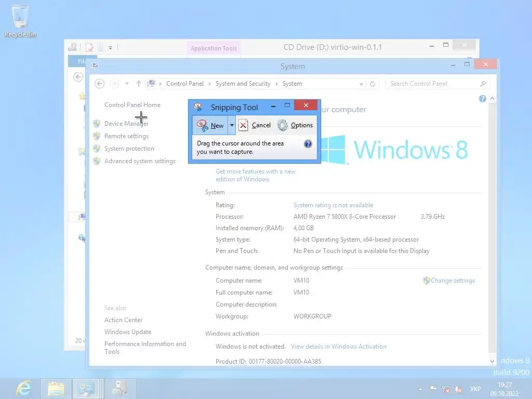532x399 pixels.
Task: Open Snipping Tool Options
Action: (x=295, y=125)
